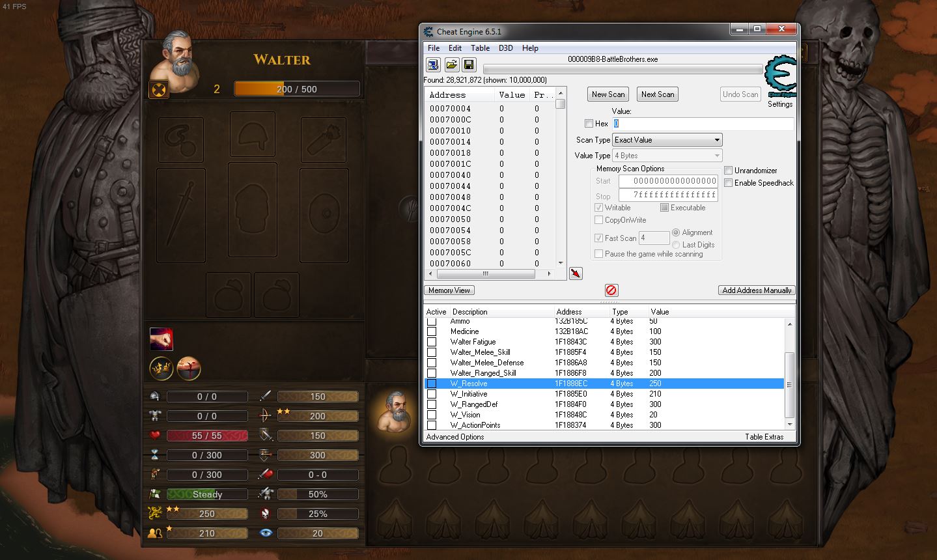Select the Last Digits radio button
Viewport: 937px width, 560px height.
click(x=676, y=245)
